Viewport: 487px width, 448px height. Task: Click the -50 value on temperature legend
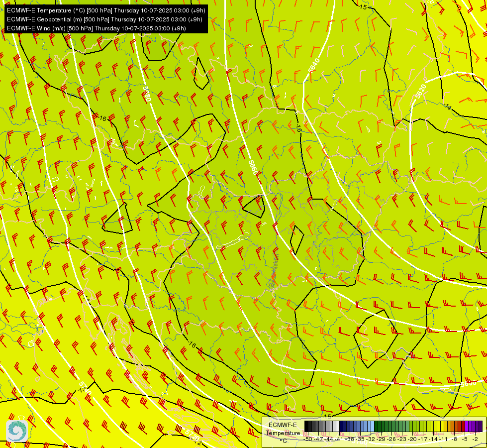coord(308,440)
